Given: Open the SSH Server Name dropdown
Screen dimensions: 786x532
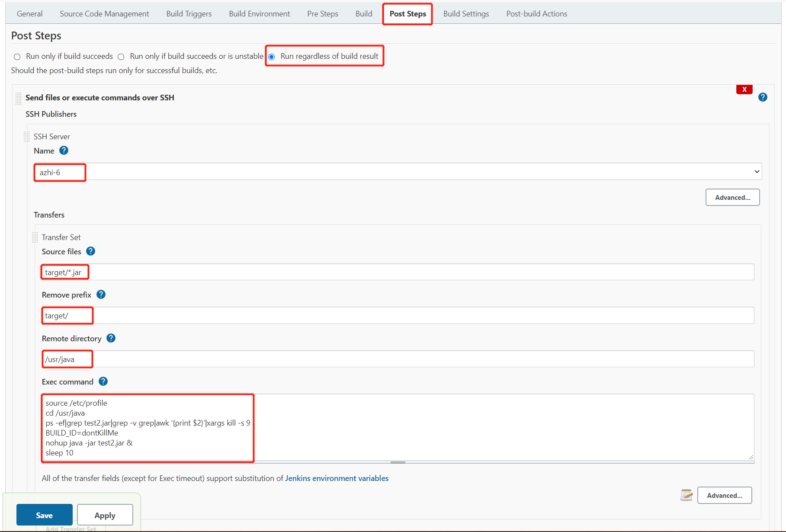Looking at the screenshot, I should (398, 172).
